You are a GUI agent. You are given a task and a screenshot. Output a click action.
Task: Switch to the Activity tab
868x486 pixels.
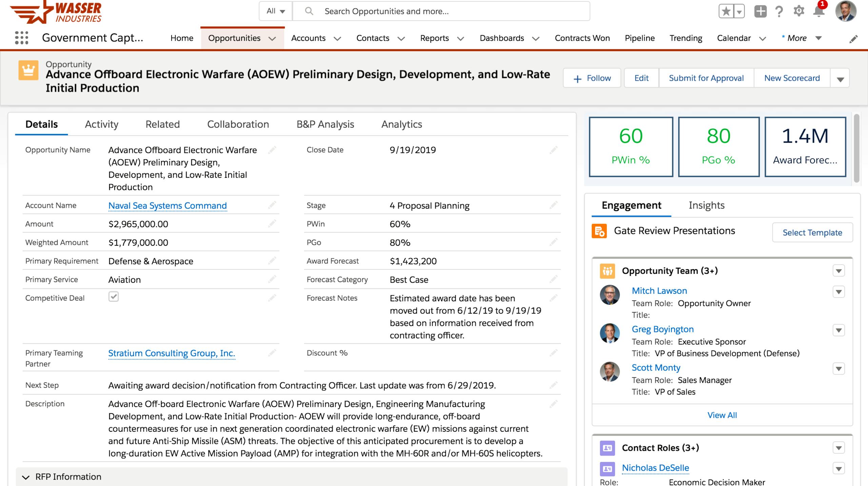tap(101, 124)
